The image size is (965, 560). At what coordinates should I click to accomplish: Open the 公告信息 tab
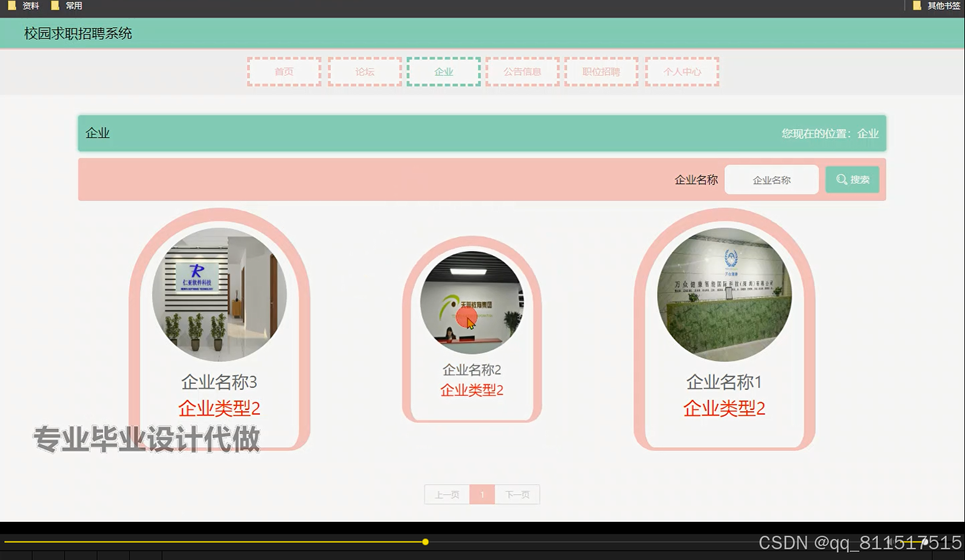tap(522, 71)
